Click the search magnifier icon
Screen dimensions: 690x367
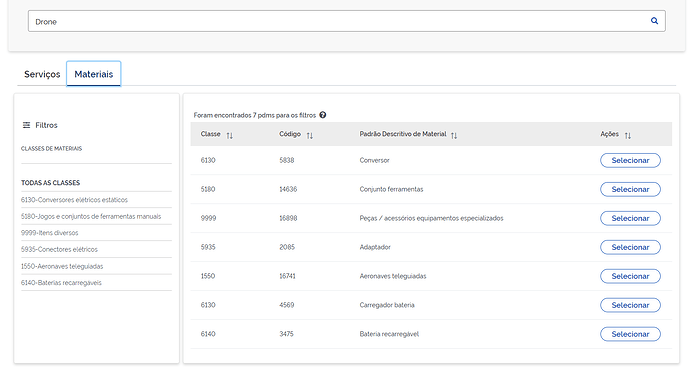pyautogui.click(x=654, y=21)
